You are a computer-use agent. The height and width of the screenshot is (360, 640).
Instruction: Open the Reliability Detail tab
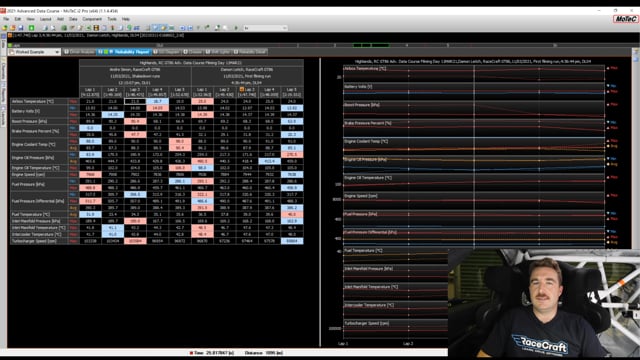pos(250,52)
